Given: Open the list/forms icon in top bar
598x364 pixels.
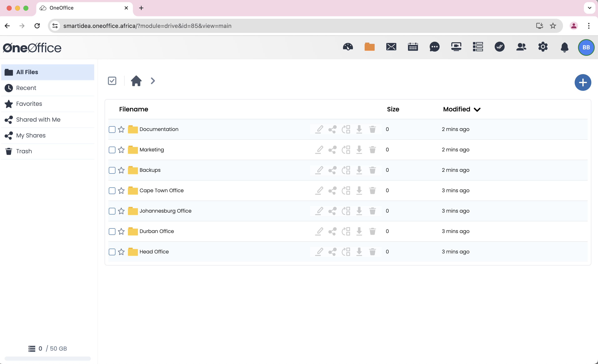Looking at the screenshot, I should pyautogui.click(x=478, y=47).
